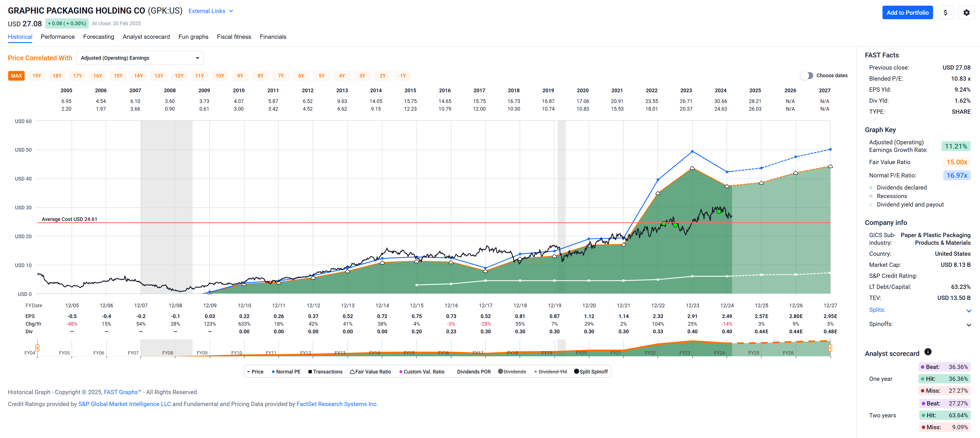Click the Splits link label
This screenshot has height=438, width=980.
click(877, 310)
